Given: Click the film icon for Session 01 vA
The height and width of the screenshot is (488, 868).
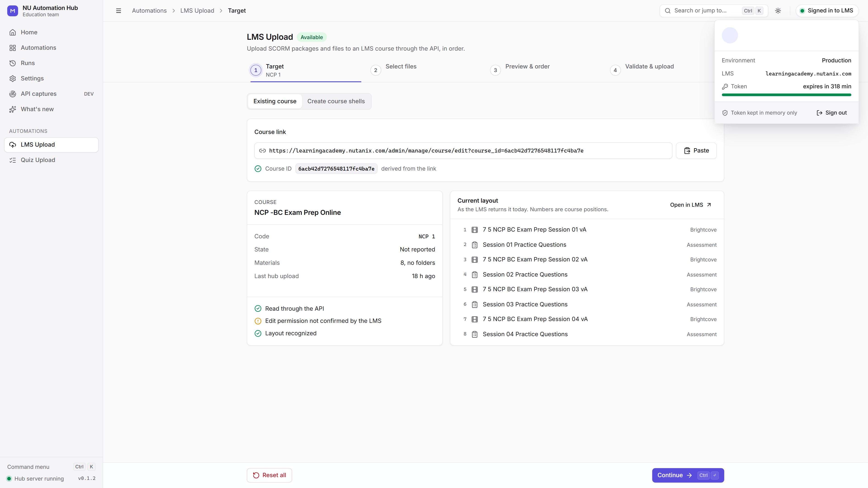Looking at the screenshot, I should click(x=474, y=230).
